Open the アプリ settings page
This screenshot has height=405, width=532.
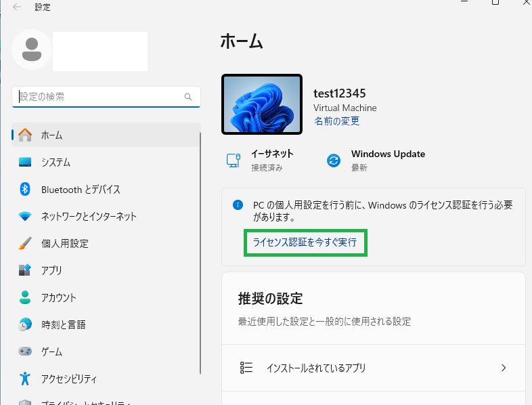(x=106, y=271)
